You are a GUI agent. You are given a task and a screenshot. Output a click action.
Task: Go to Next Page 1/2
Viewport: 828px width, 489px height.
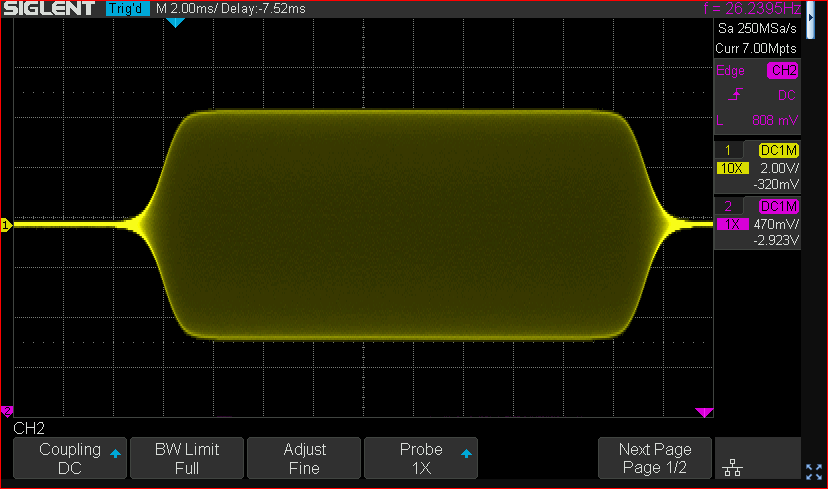tap(655, 458)
